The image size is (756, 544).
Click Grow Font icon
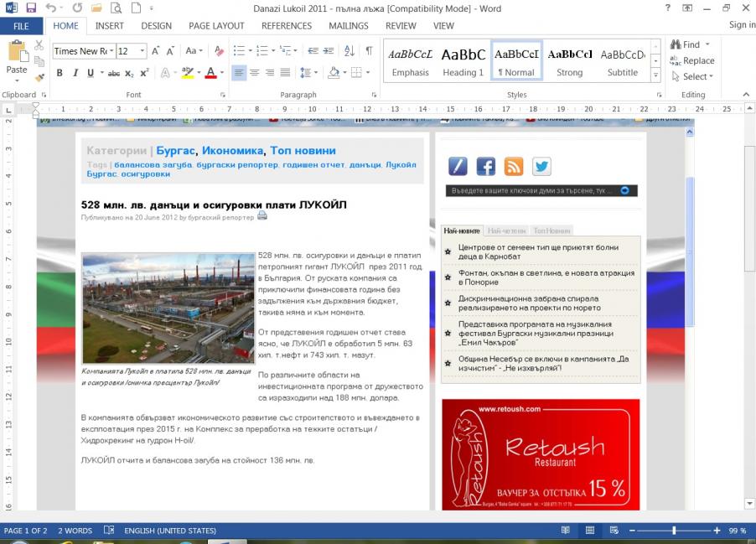pos(155,51)
